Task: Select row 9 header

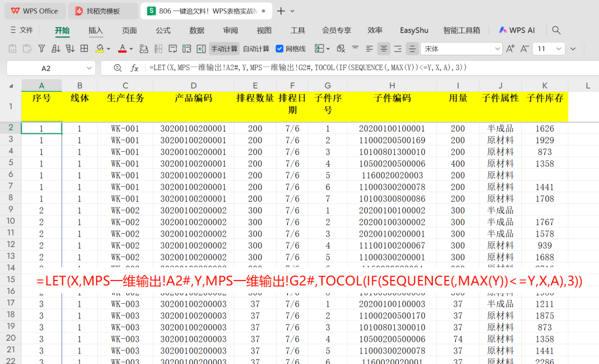Action: 11,210
